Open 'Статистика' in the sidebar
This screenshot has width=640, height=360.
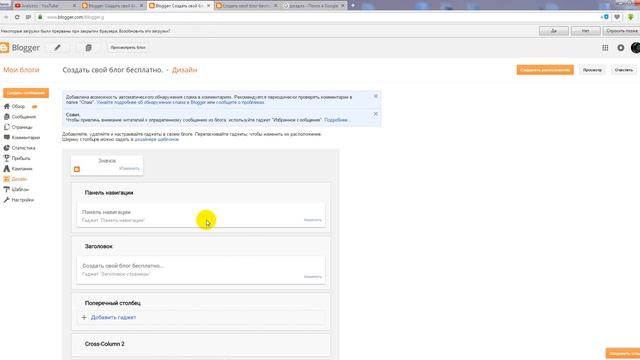pyautogui.click(x=23, y=148)
